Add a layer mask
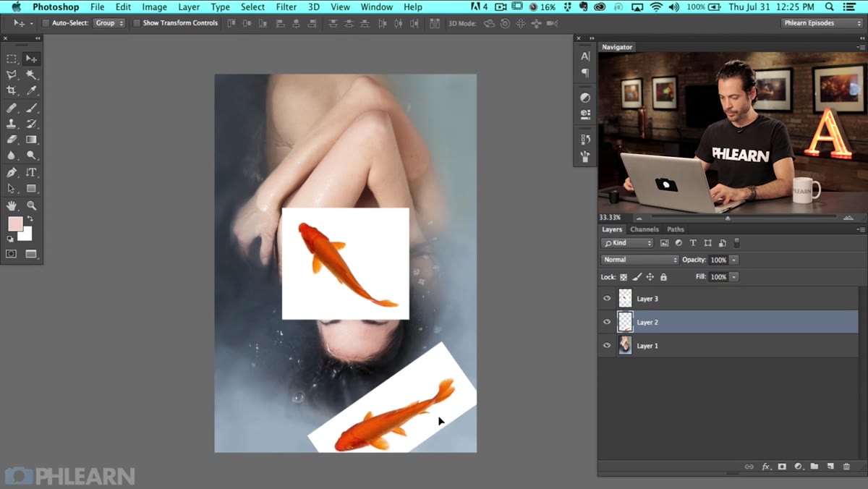This screenshot has width=868, height=489. coord(782,467)
